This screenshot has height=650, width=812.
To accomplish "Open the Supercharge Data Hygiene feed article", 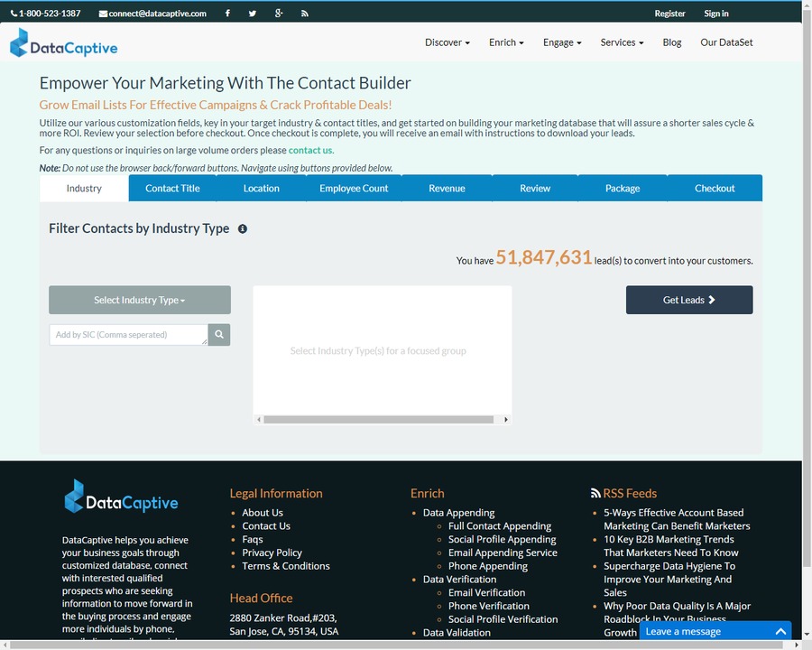I will click(x=669, y=580).
